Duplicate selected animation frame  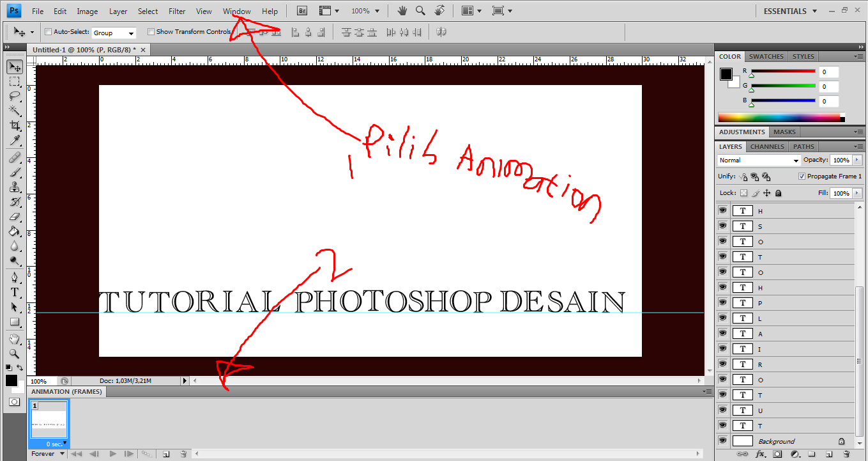(x=165, y=454)
